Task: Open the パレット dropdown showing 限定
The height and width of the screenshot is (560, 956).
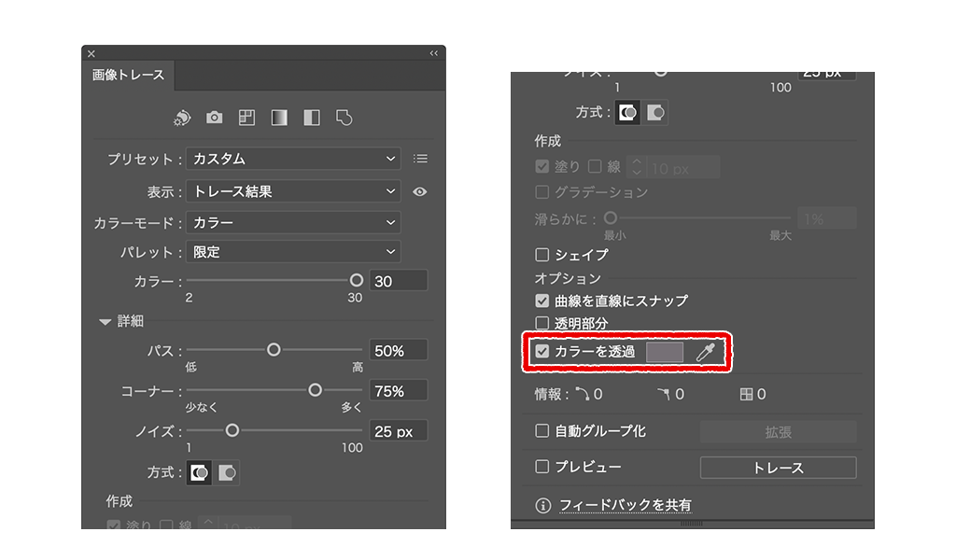Action: click(293, 252)
